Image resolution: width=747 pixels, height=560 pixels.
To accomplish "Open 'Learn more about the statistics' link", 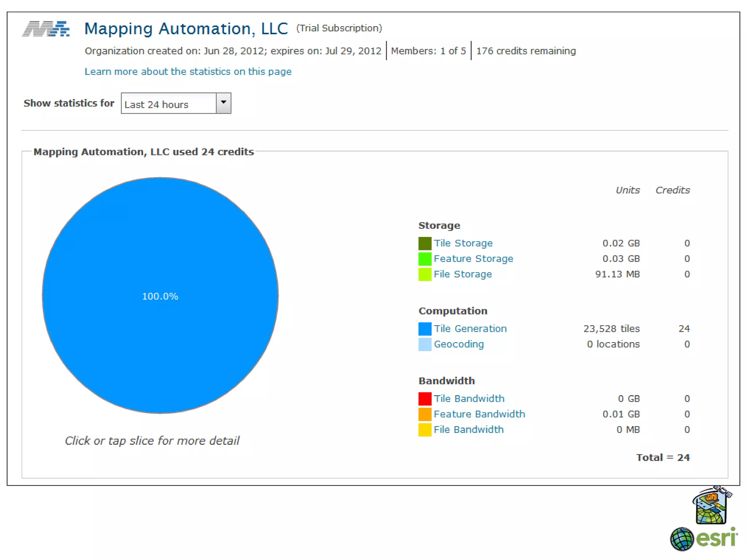I will 188,71.
